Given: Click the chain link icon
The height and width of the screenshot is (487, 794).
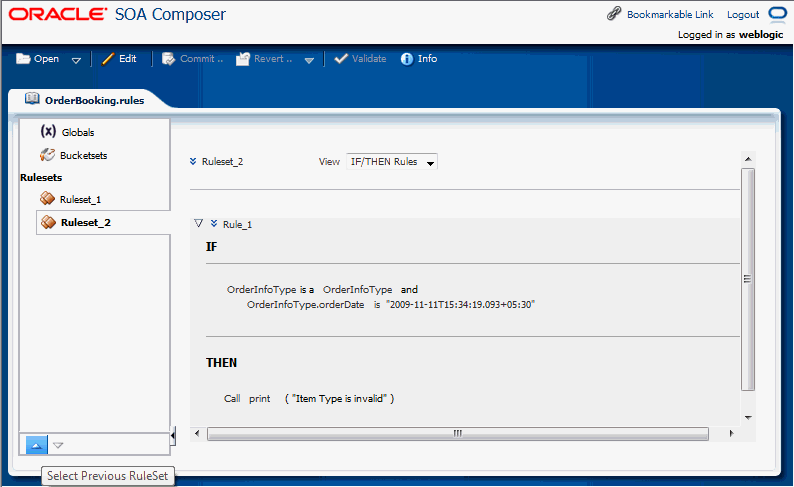Looking at the screenshot, I should pyautogui.click(x=614, y=13).
